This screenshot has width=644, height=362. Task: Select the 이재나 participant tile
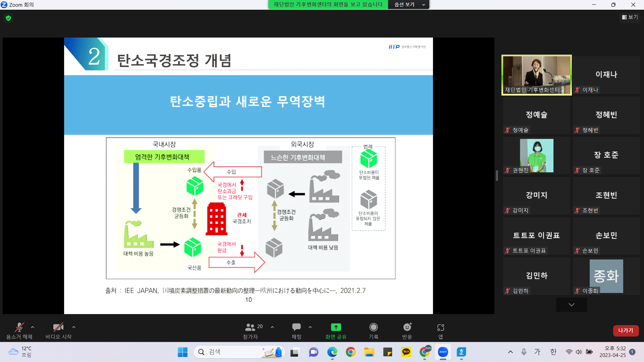606,75
